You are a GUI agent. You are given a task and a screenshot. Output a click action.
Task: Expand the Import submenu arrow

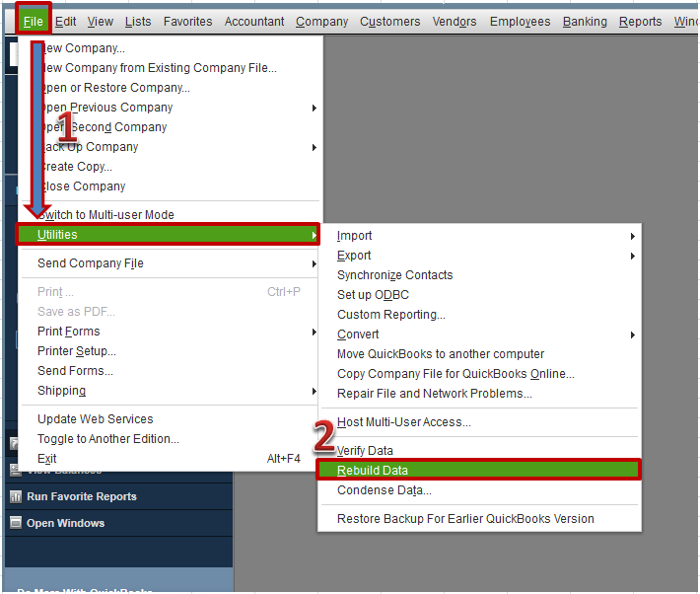(633, 236)
